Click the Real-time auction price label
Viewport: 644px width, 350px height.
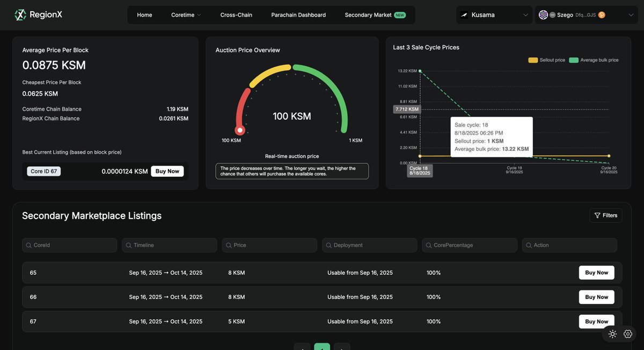click(x=292, y=156)
